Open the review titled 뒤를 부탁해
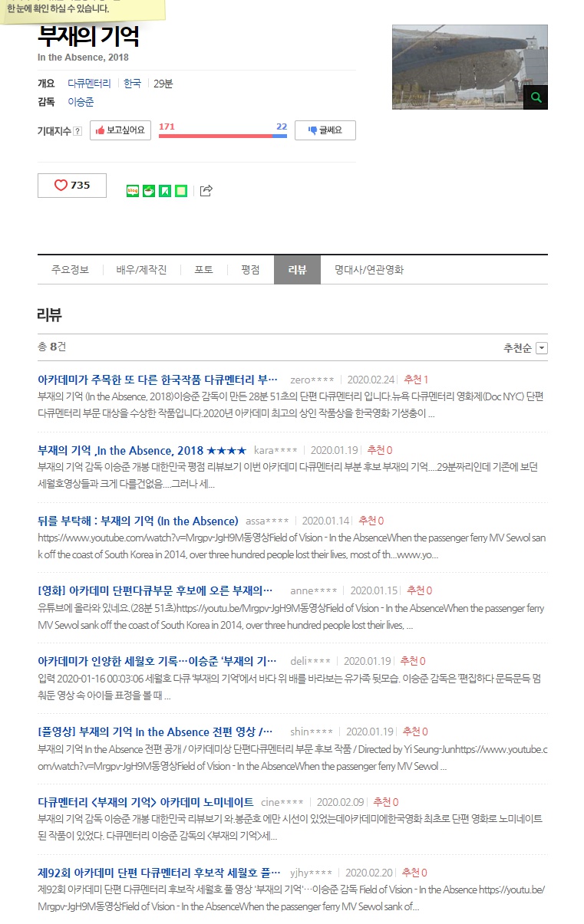 click(138, 521)
